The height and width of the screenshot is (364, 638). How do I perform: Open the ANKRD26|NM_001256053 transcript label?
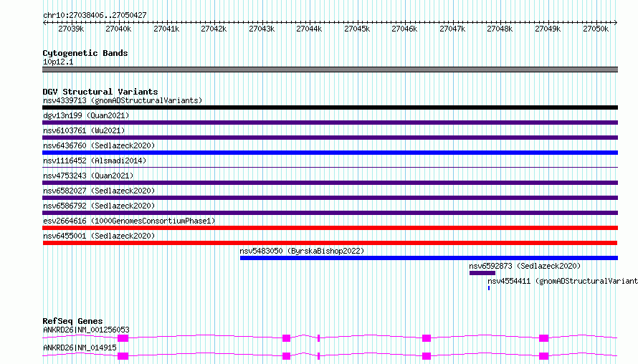coord(86,330)
